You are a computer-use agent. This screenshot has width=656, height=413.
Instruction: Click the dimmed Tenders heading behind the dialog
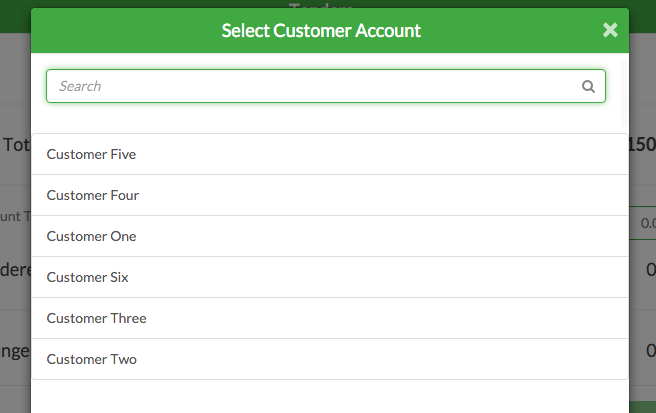point(321,5)
